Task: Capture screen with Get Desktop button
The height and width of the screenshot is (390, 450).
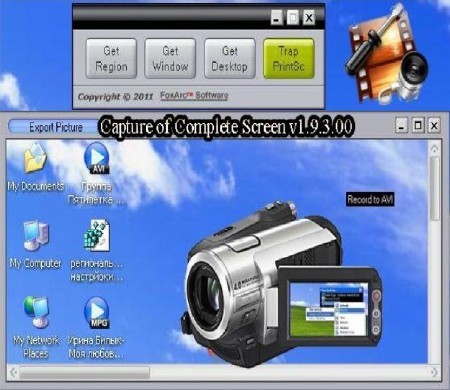Action: (230, 59)
